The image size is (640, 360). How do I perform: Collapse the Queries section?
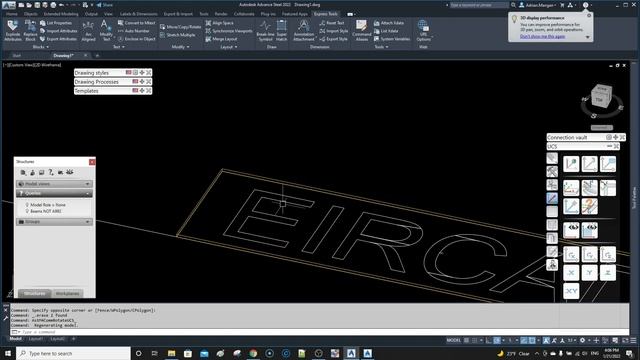click(54, 193)
